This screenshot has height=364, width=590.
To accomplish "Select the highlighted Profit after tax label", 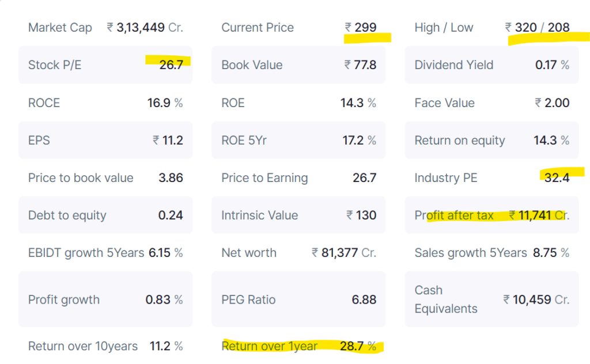I will pos(454,215).
